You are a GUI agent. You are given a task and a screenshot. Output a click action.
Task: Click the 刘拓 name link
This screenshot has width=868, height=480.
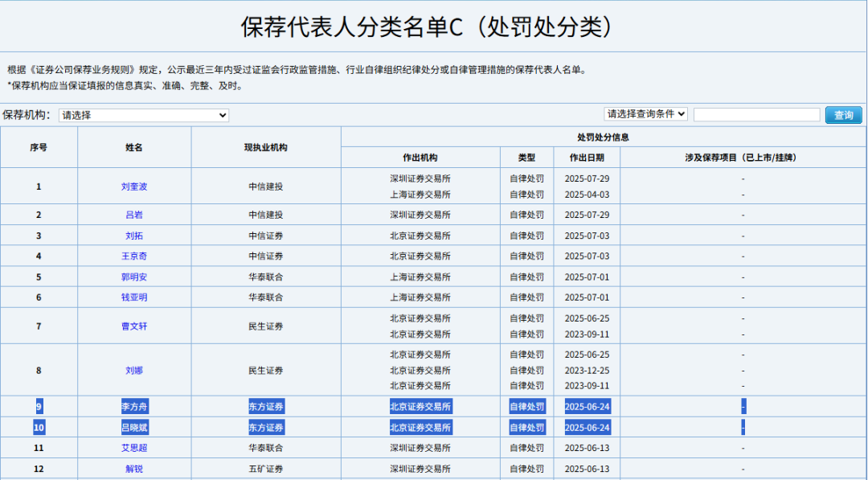point(134,236)
